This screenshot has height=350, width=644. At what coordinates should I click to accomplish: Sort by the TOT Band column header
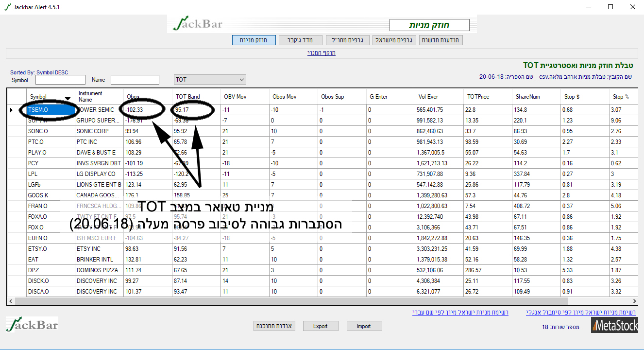click(196, 96)
